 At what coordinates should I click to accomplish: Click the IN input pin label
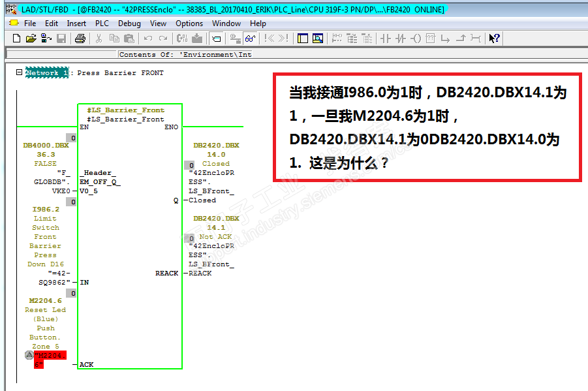[x=84, y=282]
